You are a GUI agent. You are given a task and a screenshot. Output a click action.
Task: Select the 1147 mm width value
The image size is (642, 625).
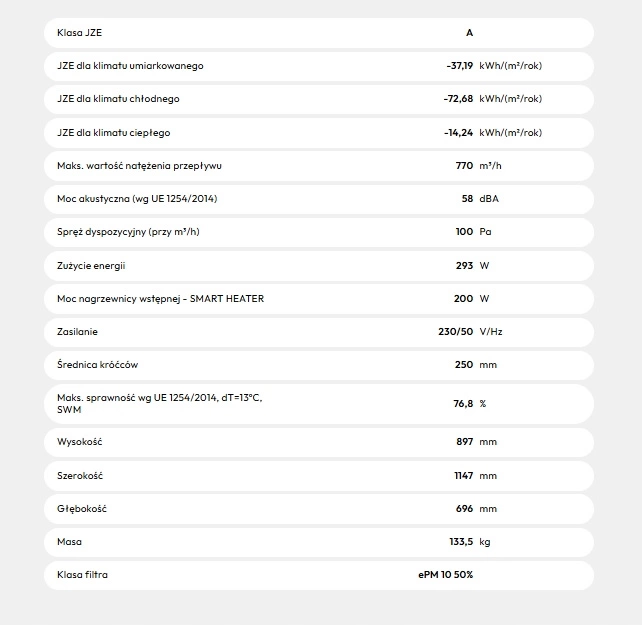click(x=463, y=475)
